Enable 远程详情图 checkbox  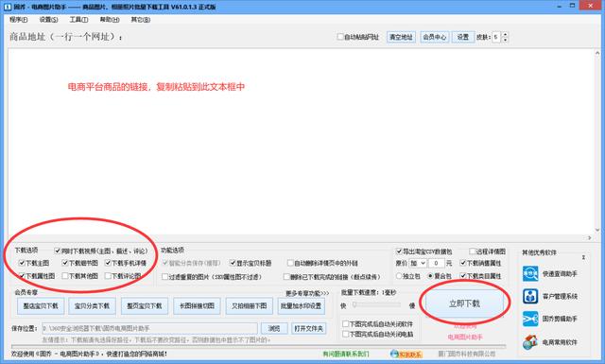[x=472, y=251]
